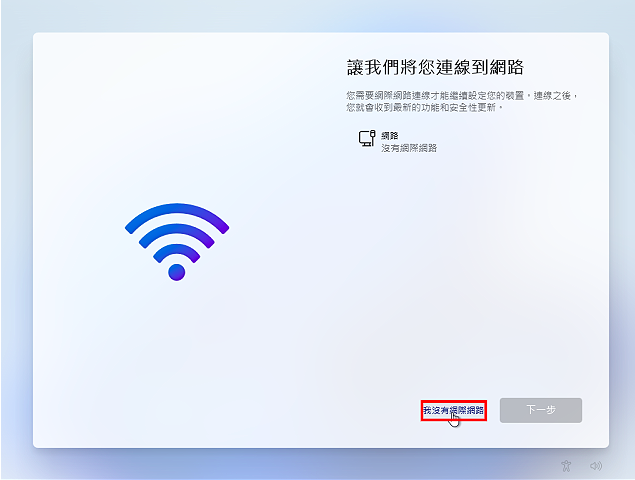635x480 pixels.
Task: Click the large blue Wi-Fi illustration
Action: tap(177, 242)
